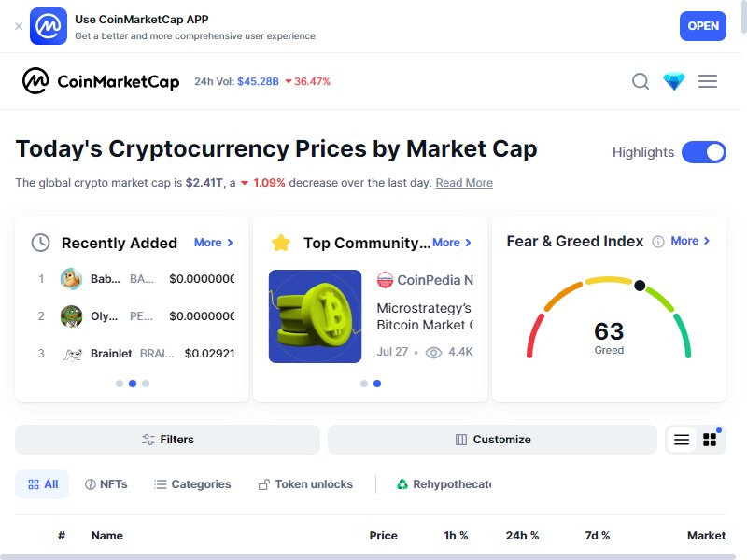The width and height of the screenshot is (747, 560).
Task: Select the Categories tab
Action: pyautogui.click(x=192, y=484)
